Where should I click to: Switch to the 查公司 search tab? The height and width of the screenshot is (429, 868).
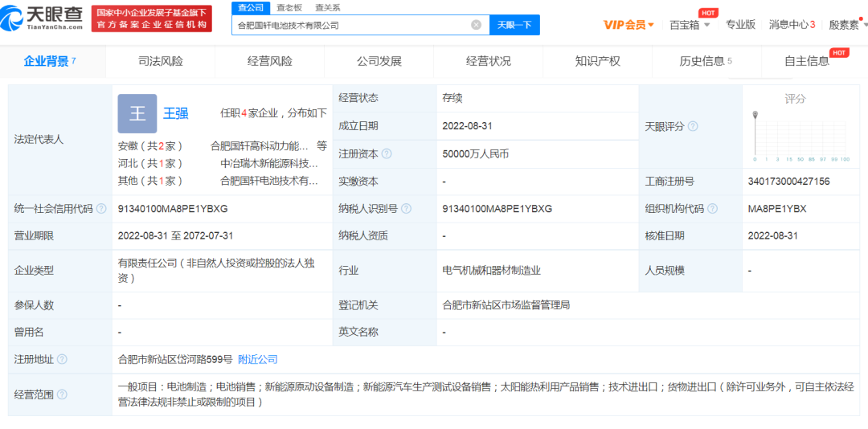251,8
